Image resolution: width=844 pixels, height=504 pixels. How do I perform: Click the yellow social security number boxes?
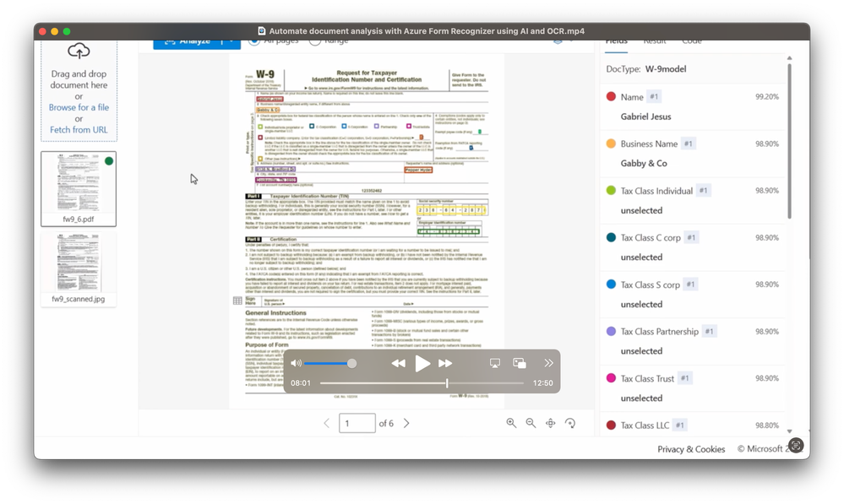tap(452, 209)
